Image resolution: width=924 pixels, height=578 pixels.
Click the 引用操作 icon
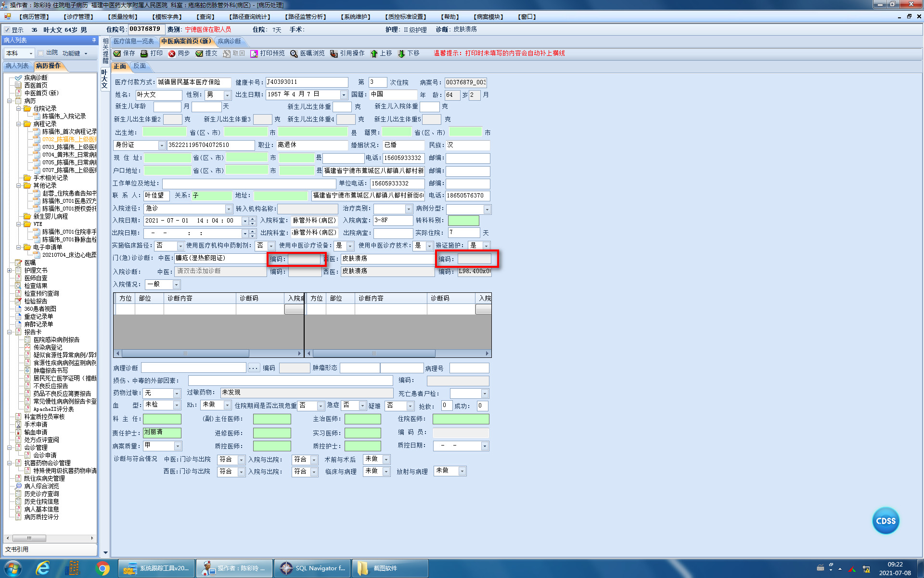coord(334,53)
